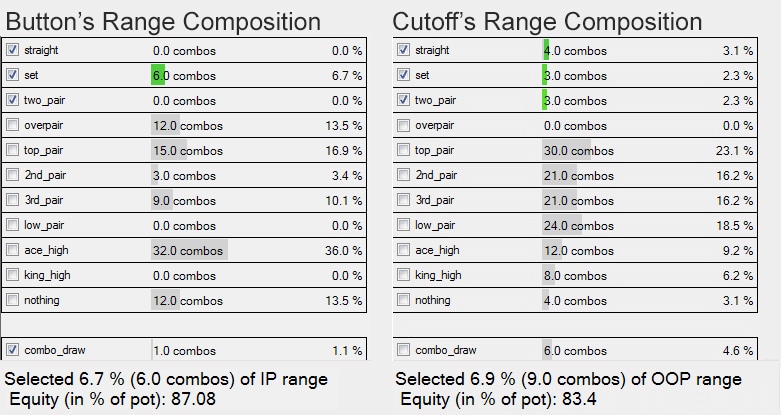This screenshot has height=415, width=781.
Task: Click the green 6.0 combos bar for Button's set
Action: coord(158,75)
